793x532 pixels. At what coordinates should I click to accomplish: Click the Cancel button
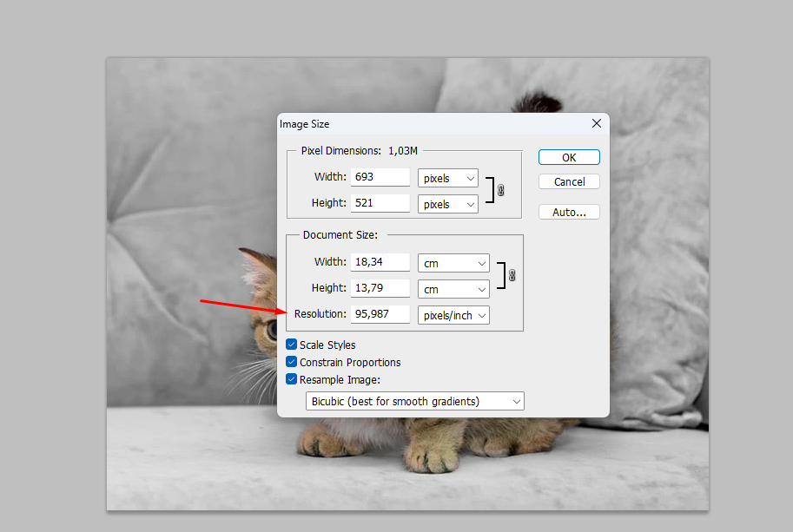pyautogui.click(x=569, y=182)
